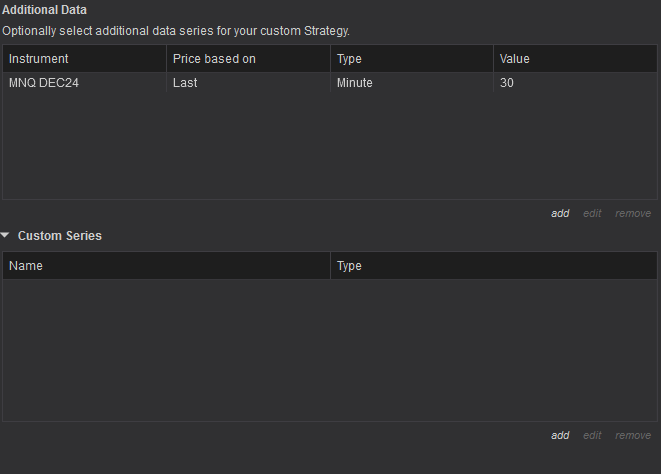Click empty area of Custom Series table
661x474 pixels.
[330, 350]
